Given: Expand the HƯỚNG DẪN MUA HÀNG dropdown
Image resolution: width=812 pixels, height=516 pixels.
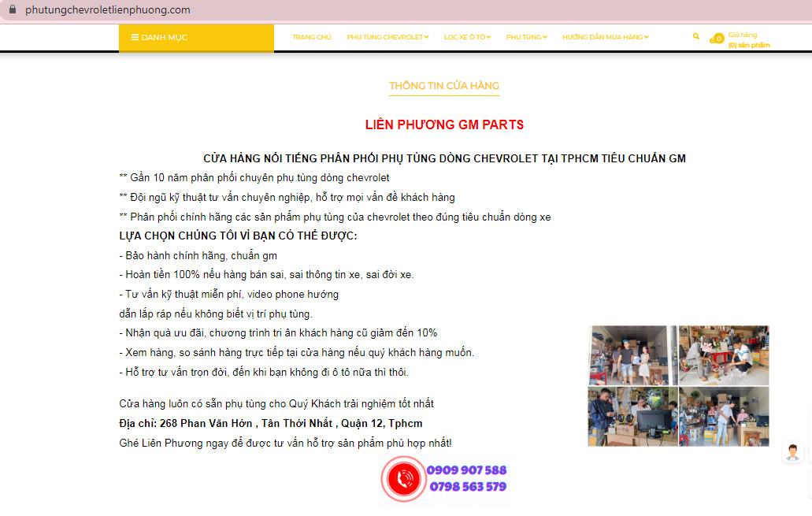Looking at the screenshot, I should (x=605, y=37).
